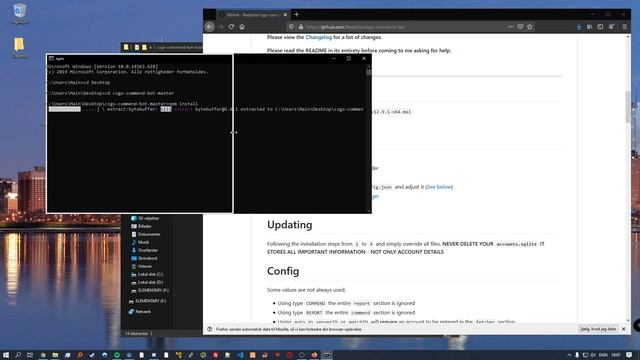
Task: Open the notification center icon
Action: [629, 355]
